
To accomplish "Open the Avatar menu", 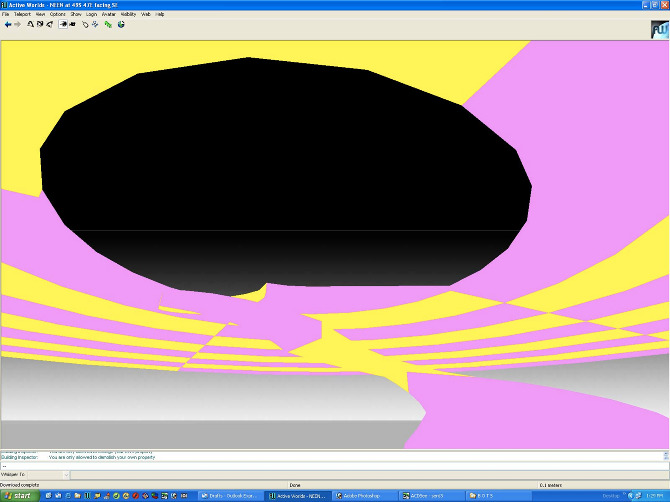I will click(x=108, y=14).
